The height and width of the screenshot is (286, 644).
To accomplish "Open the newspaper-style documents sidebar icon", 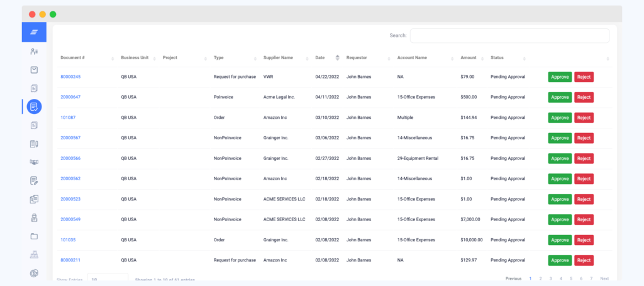I will [x=34, y=199].
